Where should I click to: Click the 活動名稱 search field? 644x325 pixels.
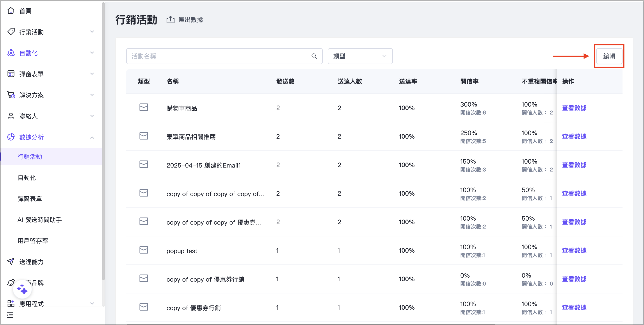tap(217, 56)
